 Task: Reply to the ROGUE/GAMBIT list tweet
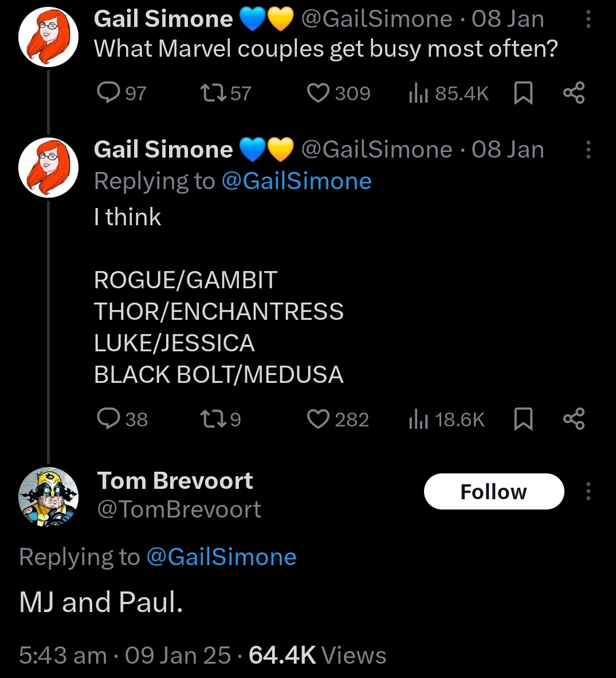click(108, 419)
